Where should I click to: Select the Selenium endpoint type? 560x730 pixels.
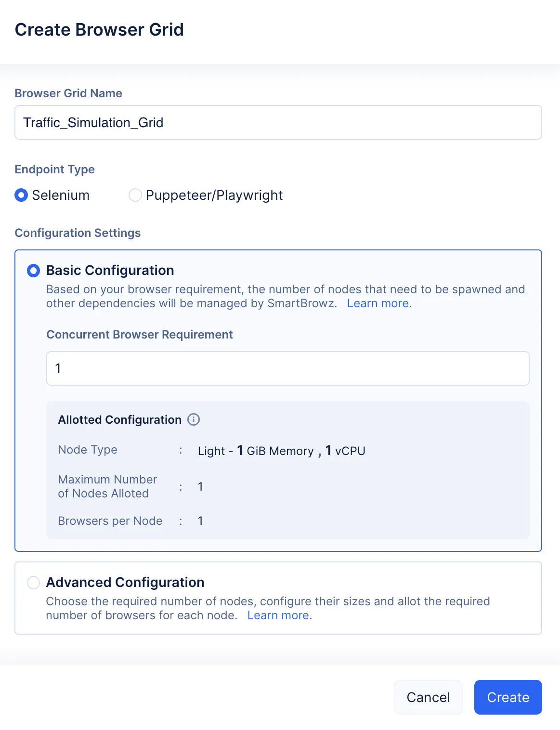pyautogui.click(x=21, y=195)
